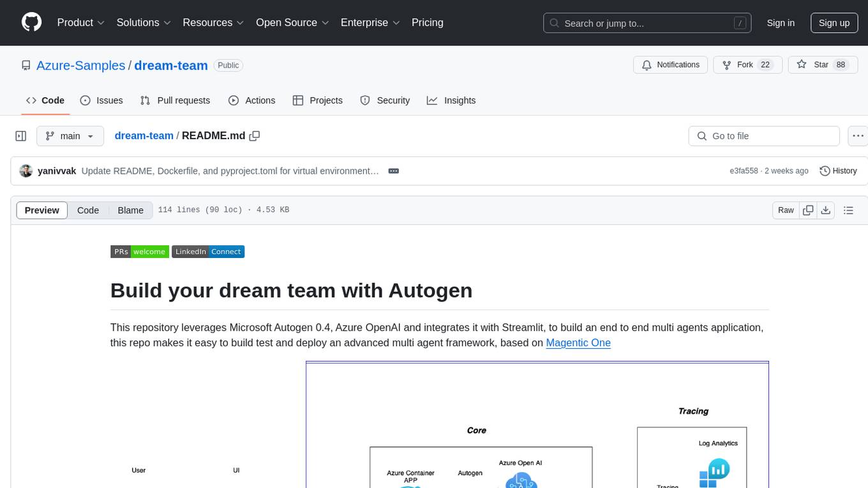Screen dimensions: 868x488
Task: Open the README outline list
Action: (848, 210)
